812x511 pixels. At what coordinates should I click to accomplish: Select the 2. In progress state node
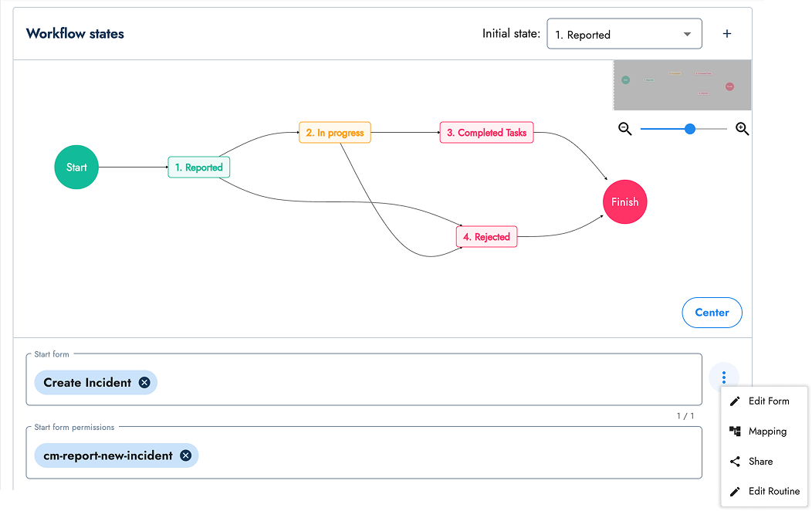coord(335,133)
